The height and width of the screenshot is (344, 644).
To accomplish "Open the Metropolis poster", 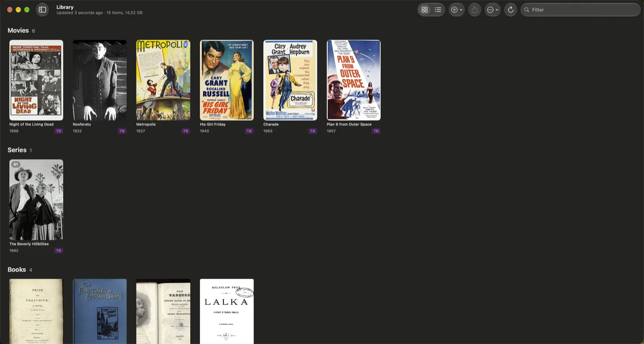I will click(x=163, y=80).
